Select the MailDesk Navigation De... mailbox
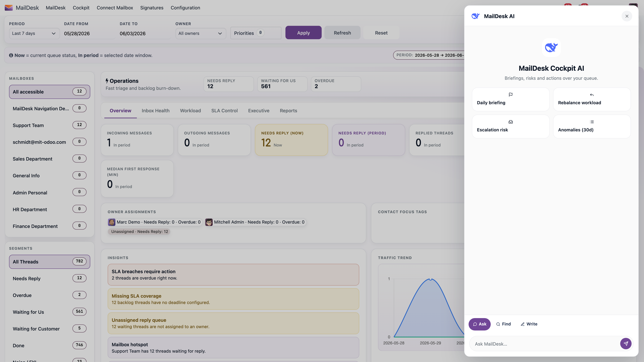The height and width of the screenshot is (362, 644). [x=49, y=108]
